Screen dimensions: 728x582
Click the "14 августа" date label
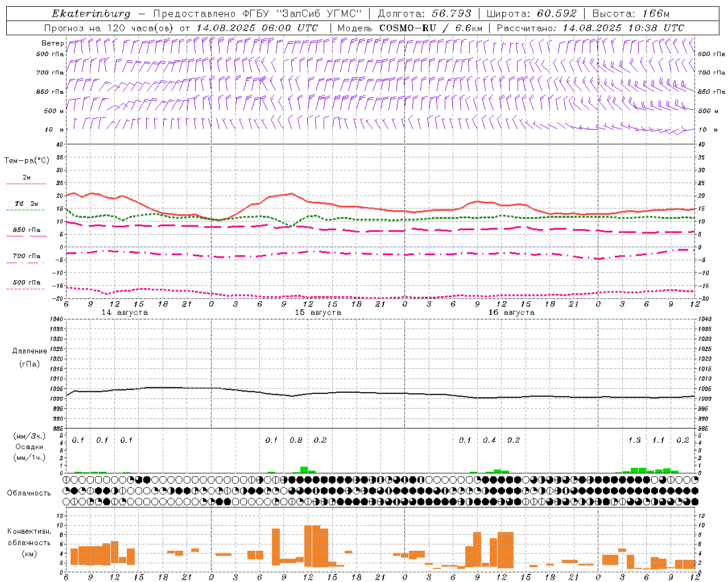(x=125, y=313)
